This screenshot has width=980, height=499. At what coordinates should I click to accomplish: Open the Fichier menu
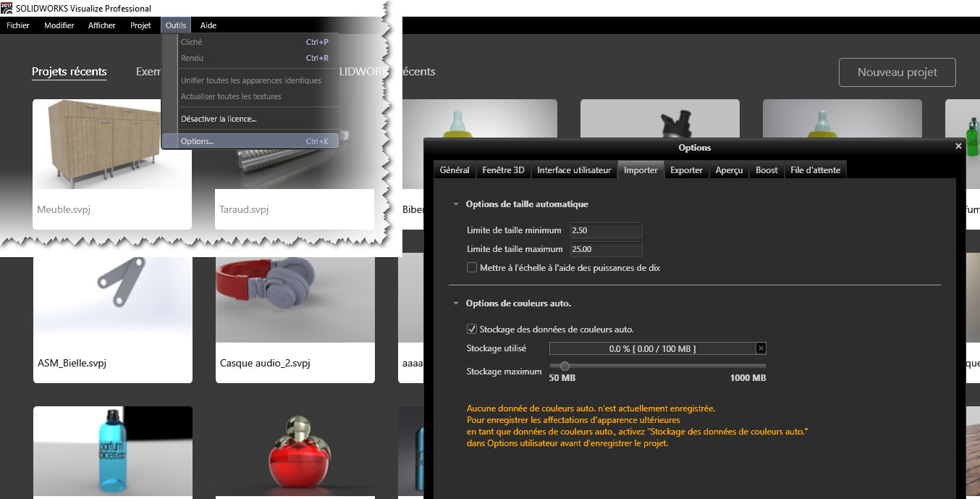(18, 25)
